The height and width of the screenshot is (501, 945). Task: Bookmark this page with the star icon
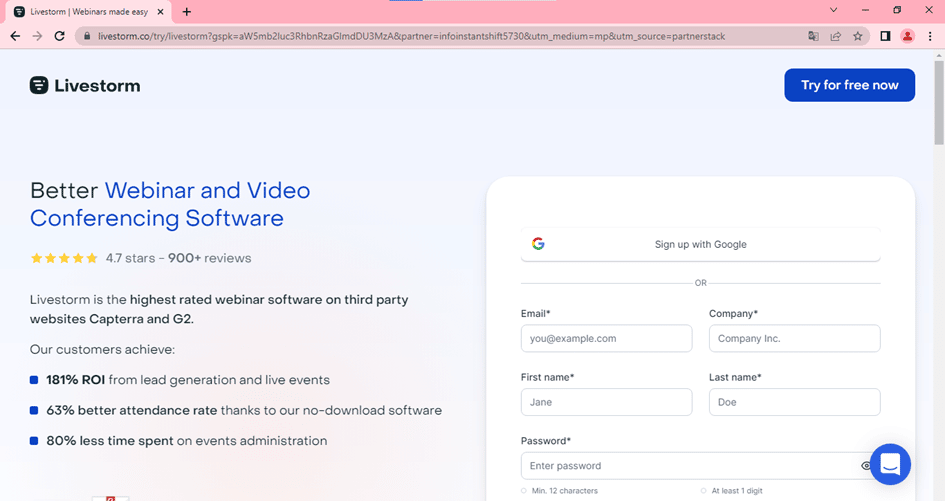click(858, 36)
